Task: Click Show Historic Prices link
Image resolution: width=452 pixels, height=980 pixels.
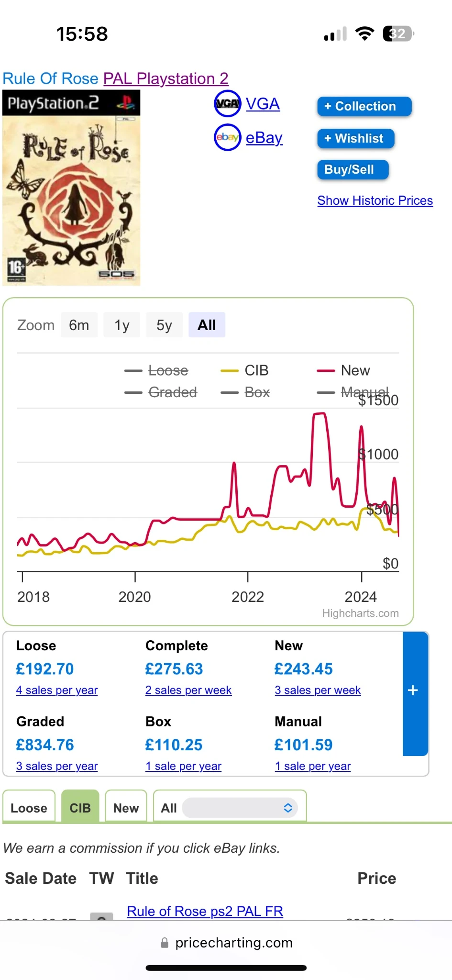Action: point(375,200)
